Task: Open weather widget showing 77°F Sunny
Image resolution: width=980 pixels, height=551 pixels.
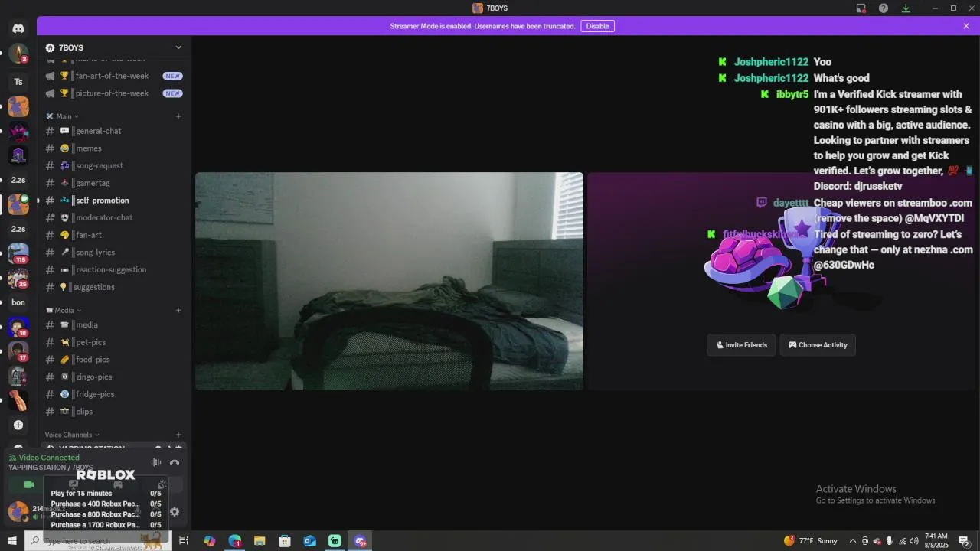Action: tap(811, 541)
